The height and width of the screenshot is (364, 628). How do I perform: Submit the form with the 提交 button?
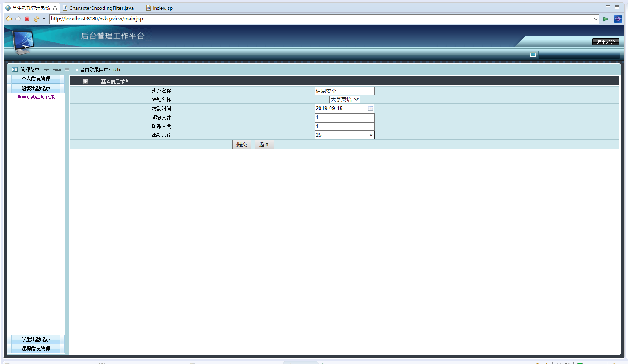click(242, 144)
